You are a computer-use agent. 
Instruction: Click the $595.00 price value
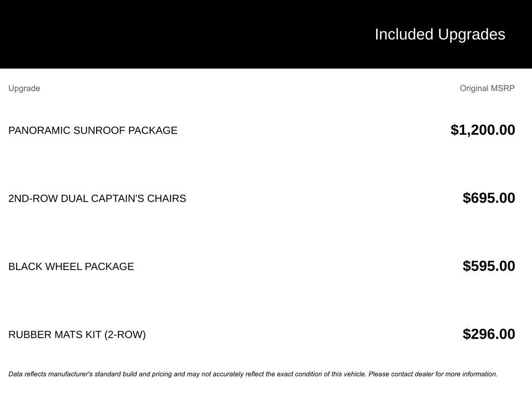click(x=488, y=266)
